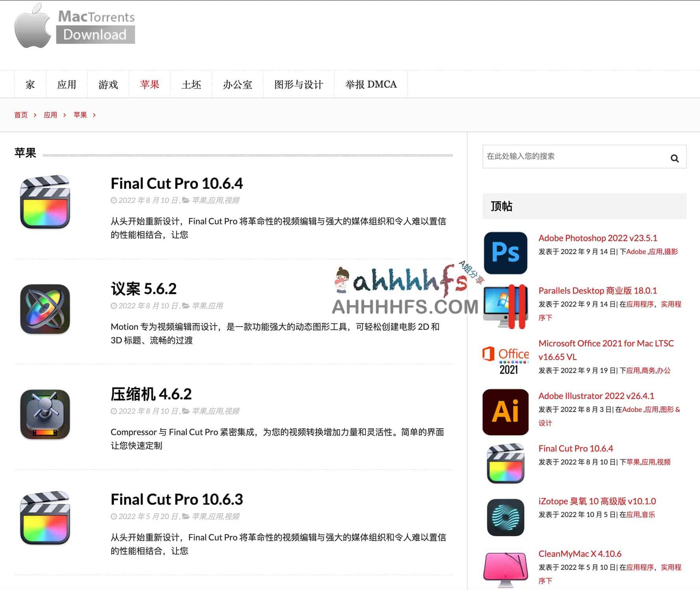Open sidebar Final Cut Pro 10.6.4 link
Viewport: 700px width, 590px height.
(576, 448)
